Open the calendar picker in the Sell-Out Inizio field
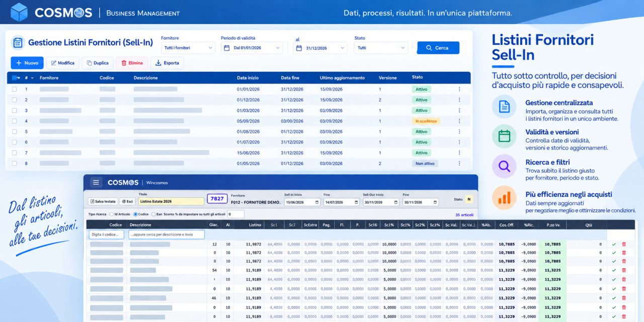644x322 pixels. [x=395, y=202]
